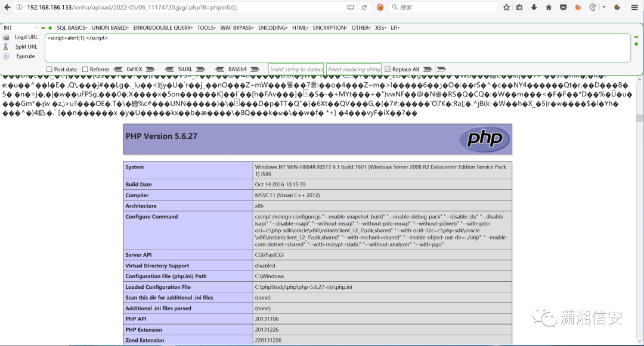Click the Split URL scissors icon
The height and width of the screenshot is (346, 644).
[6, 46]
